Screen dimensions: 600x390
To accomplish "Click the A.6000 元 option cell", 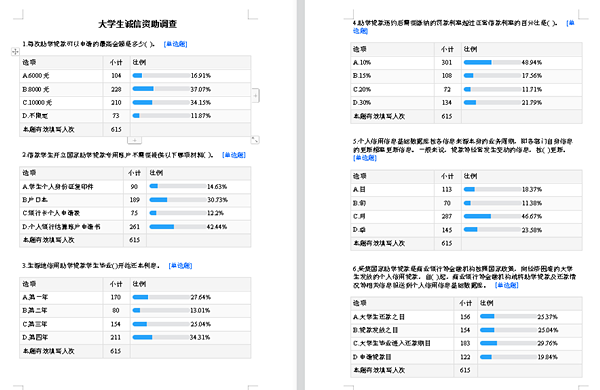I will [x=61, y=76].
